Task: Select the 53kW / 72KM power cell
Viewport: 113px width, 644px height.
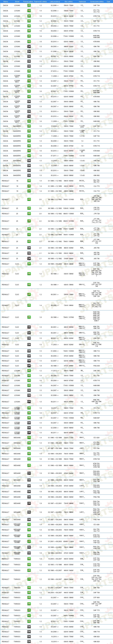Action: [69, 131]
